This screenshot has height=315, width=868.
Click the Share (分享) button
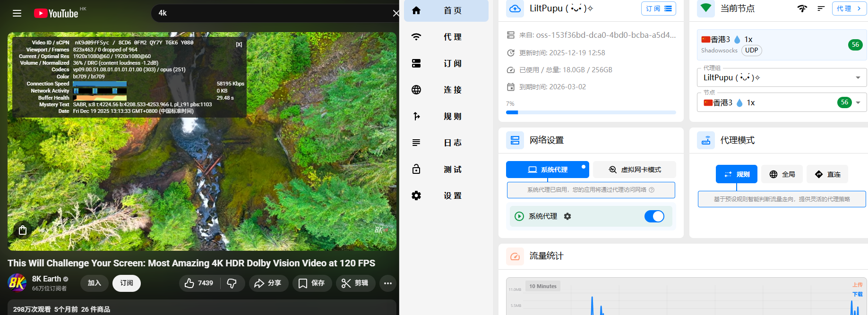pyautogui.click(x=268, y=283)
